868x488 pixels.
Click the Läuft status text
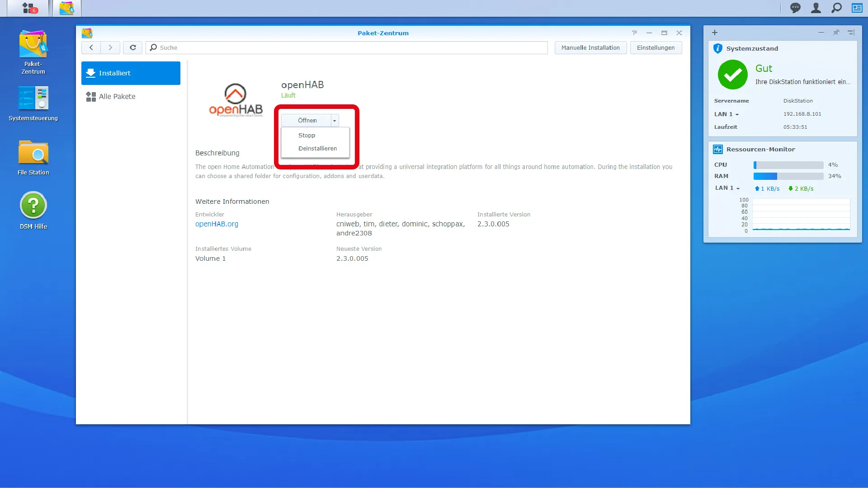[288, 95]
